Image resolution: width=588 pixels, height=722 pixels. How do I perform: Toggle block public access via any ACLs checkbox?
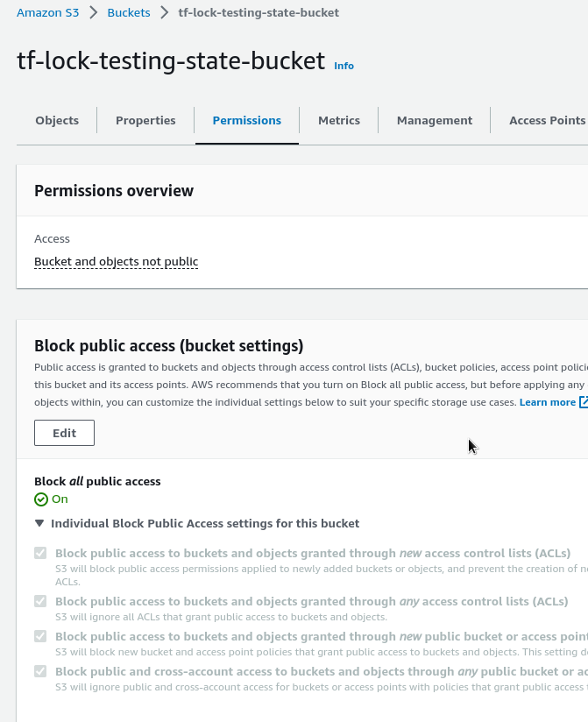point(40,602)
